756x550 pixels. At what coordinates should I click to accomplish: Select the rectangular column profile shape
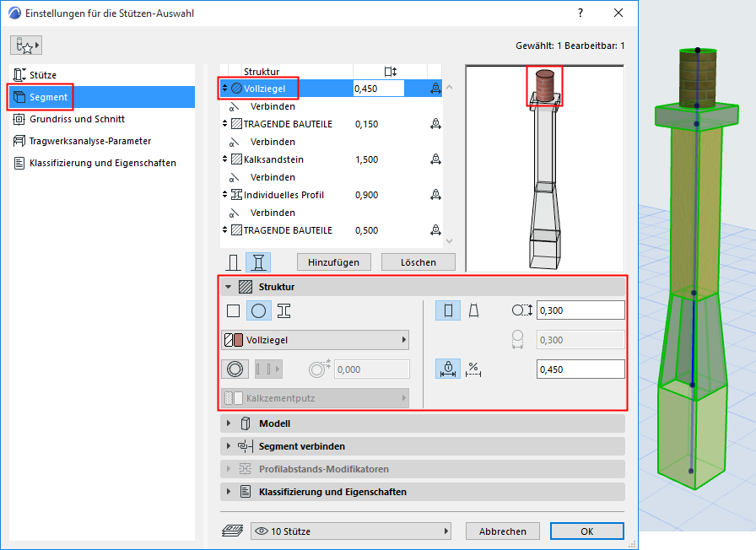coord(233,310)
